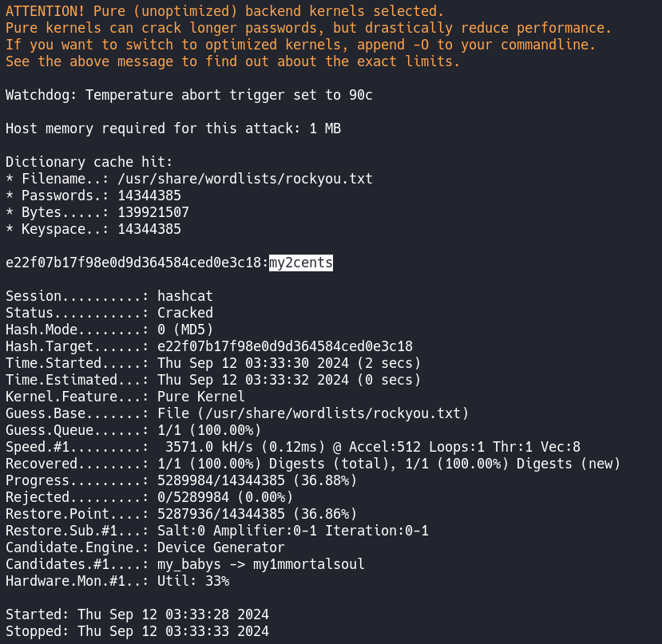Click the Host memory required line
Screen dimensions: 662x644
tap(172, 128)
